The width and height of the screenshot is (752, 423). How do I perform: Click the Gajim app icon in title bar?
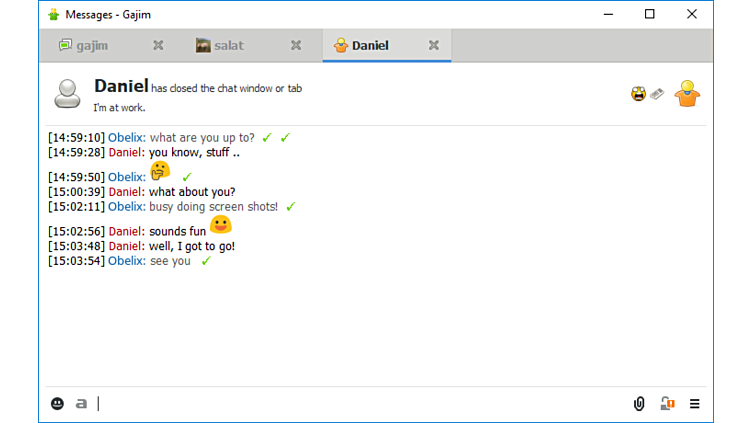click(x=53, y=14)
